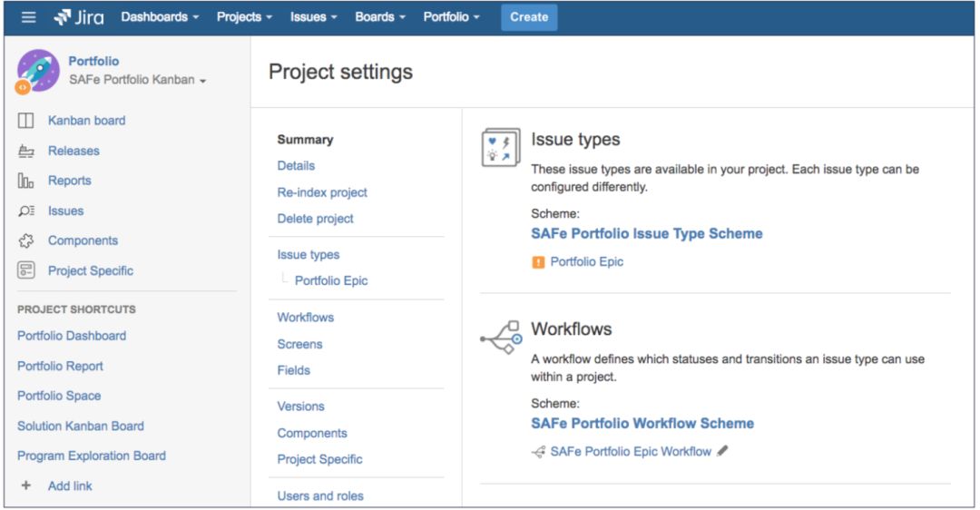Viewport: 980px width, 510px height.
Task: Open the Projects dropdown menu
Action: tap(244, 17)
